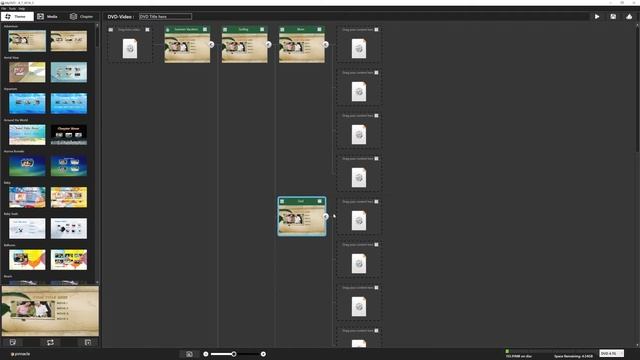Click the file icon in topmost right-column placeholder

(x=359, y=49)
